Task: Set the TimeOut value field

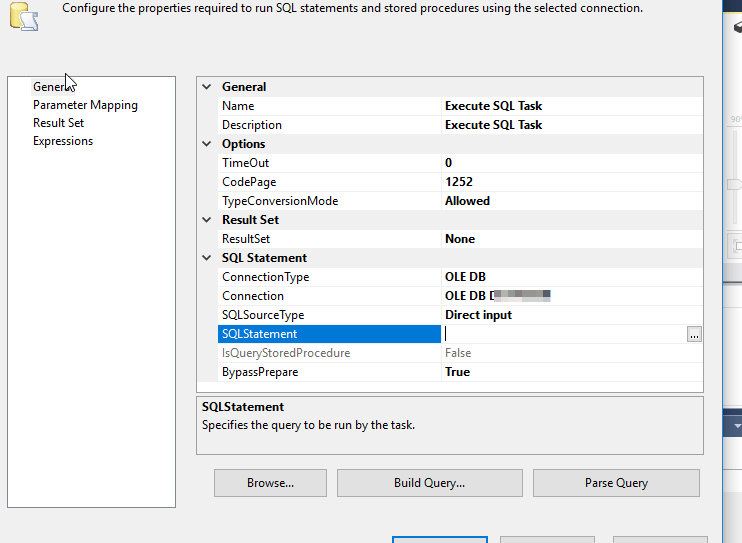Action: (x=572, y=163)
